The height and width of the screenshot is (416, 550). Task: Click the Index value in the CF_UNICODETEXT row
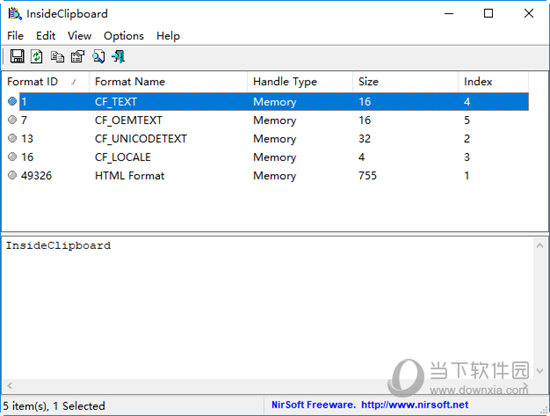click(467, 139)
